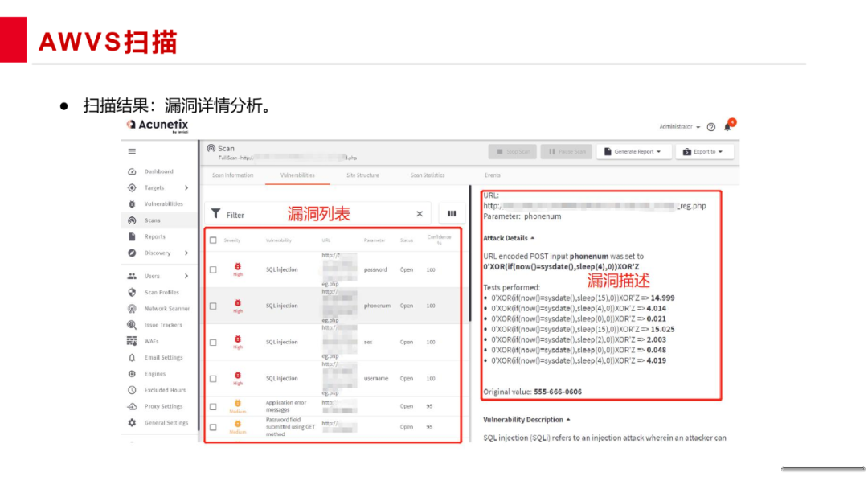Click the vulnerability list vertical scrollbar
The image size is (868, 489).
pyautogui.click(x=470, y=255)
